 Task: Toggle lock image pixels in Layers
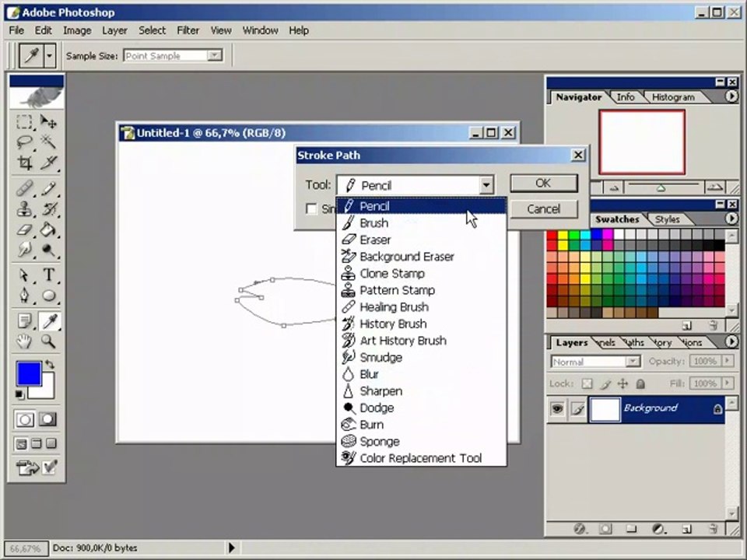click(x=605, y=383)
